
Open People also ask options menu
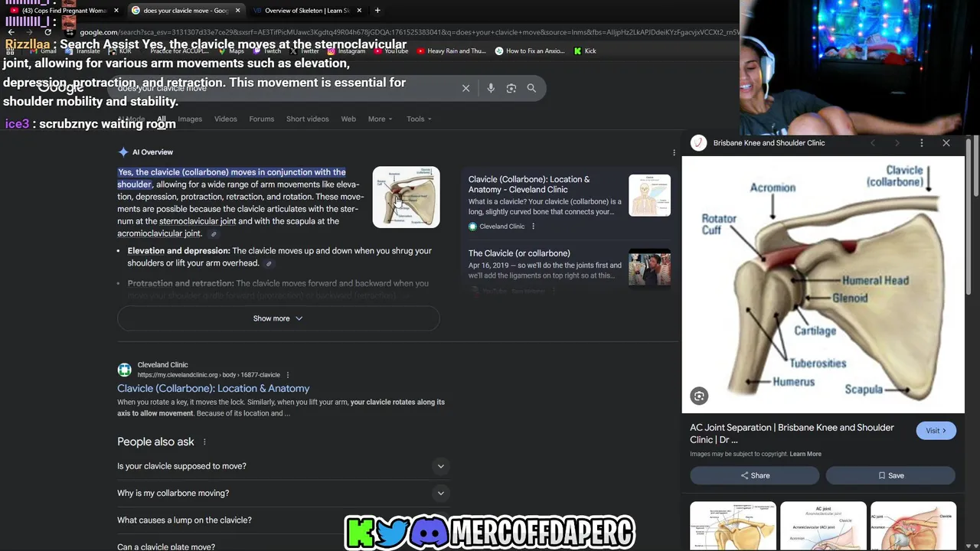(x=204, y=442)
